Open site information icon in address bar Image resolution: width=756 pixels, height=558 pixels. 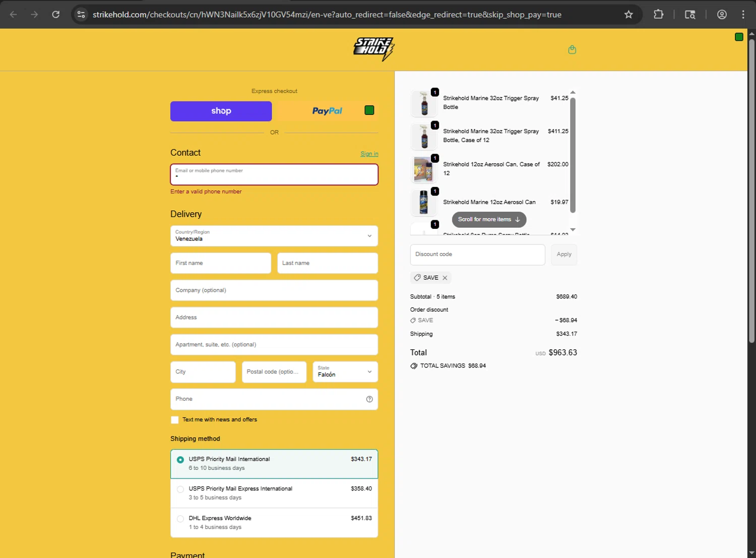pyautogui.click(x=81, y=15)
